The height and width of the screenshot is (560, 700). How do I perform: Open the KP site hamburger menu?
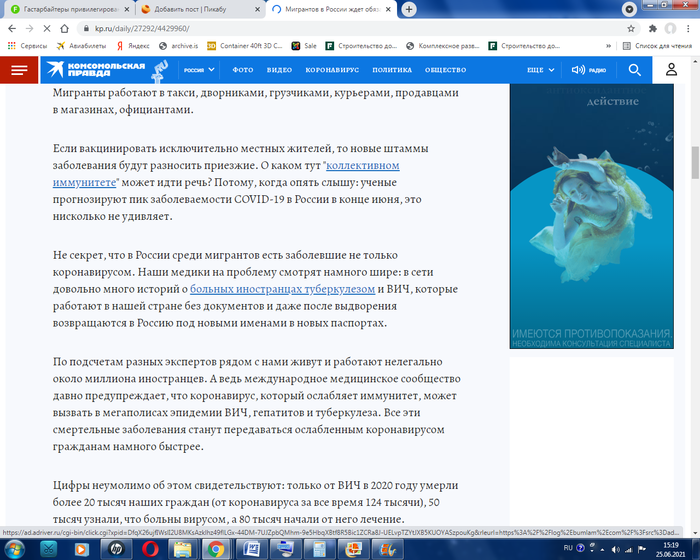19,70
